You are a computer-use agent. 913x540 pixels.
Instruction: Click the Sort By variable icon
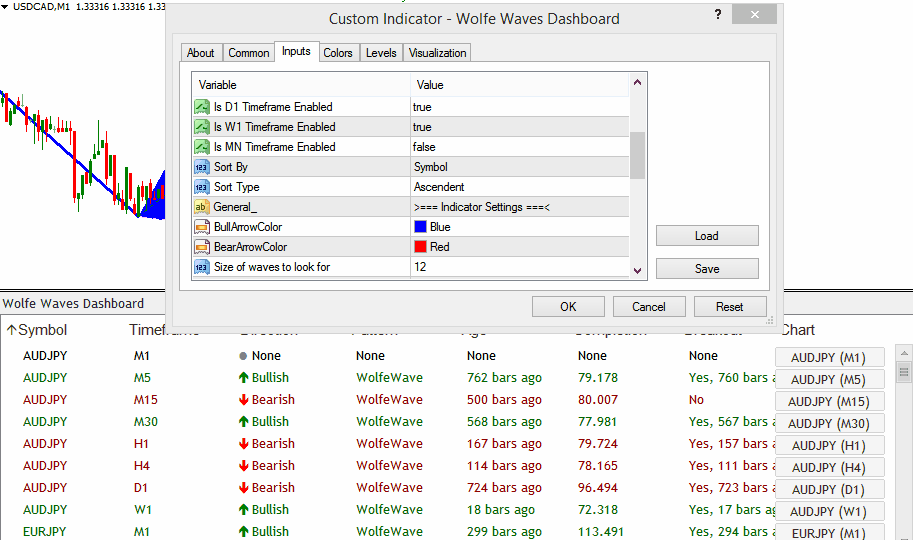[x=201, y=167]
